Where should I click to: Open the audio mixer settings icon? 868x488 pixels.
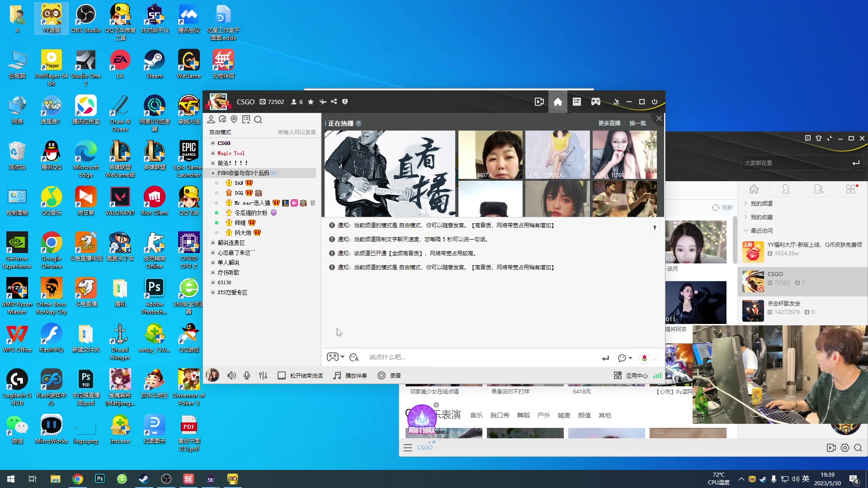tap(263, 375)
